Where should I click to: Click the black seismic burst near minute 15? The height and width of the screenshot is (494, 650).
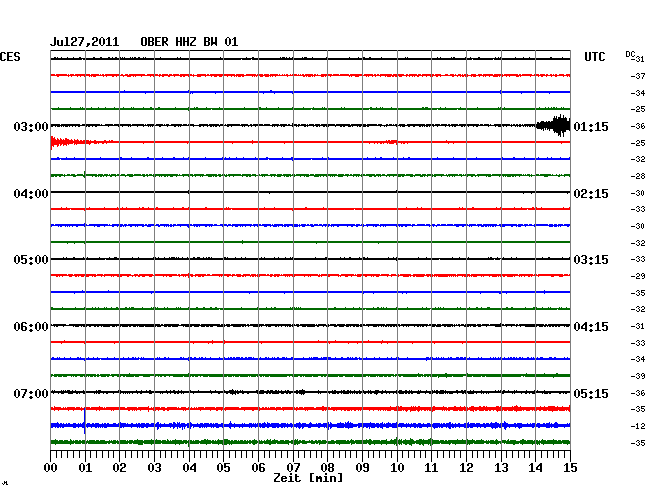coord(553,126)
